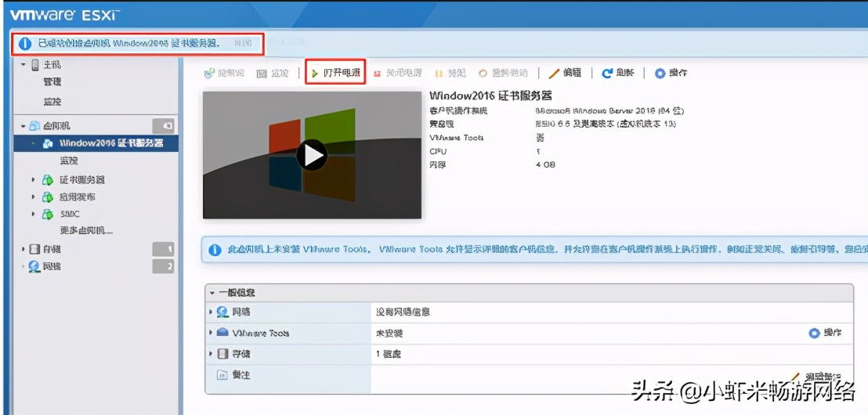Click the 1 磁盘 storage value
The image size is (868, 415).
[x=388, y=354]
